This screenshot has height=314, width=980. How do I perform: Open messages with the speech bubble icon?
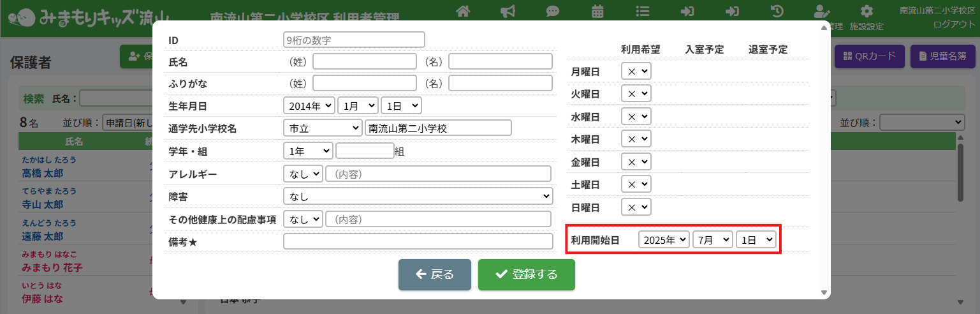(x=553, y=11)
